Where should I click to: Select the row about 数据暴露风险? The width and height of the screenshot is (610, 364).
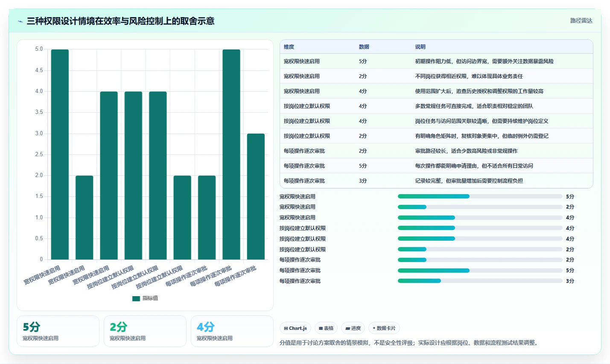coord(436,61)
